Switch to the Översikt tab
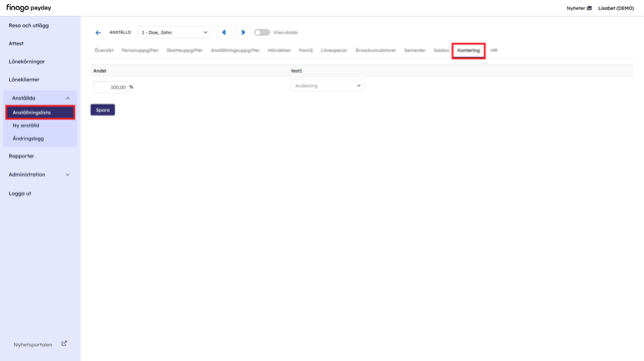644x361 pixels. click(x=104, y=50)
